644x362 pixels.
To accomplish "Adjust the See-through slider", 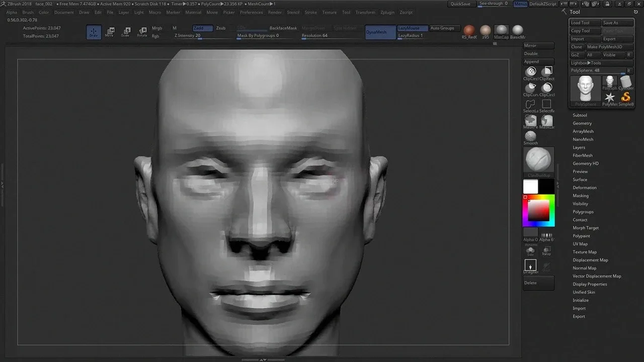I will pyautogui.click(x=493, y=4).
